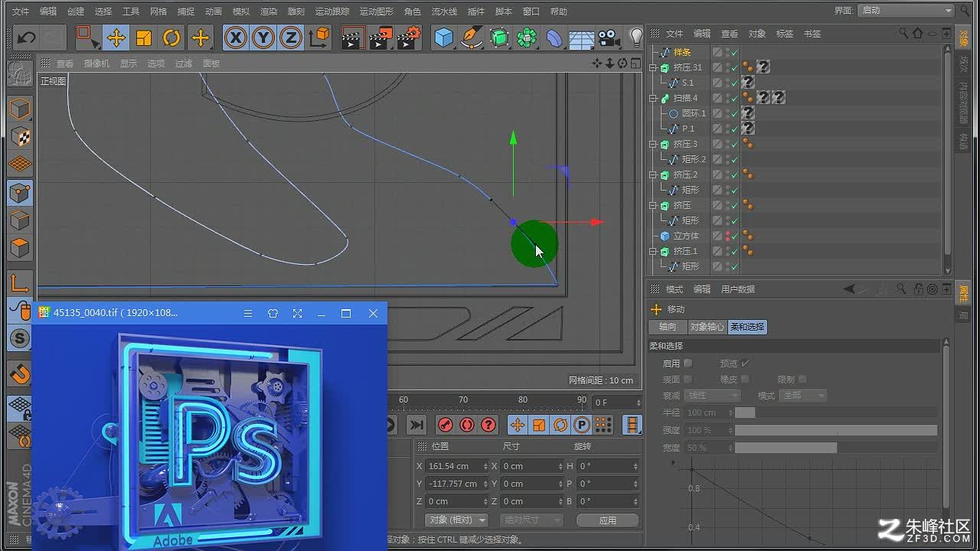Viewport: 980px width, 551px height.
Task: Open Render Settings icon
Action: (x=410, y=37)
